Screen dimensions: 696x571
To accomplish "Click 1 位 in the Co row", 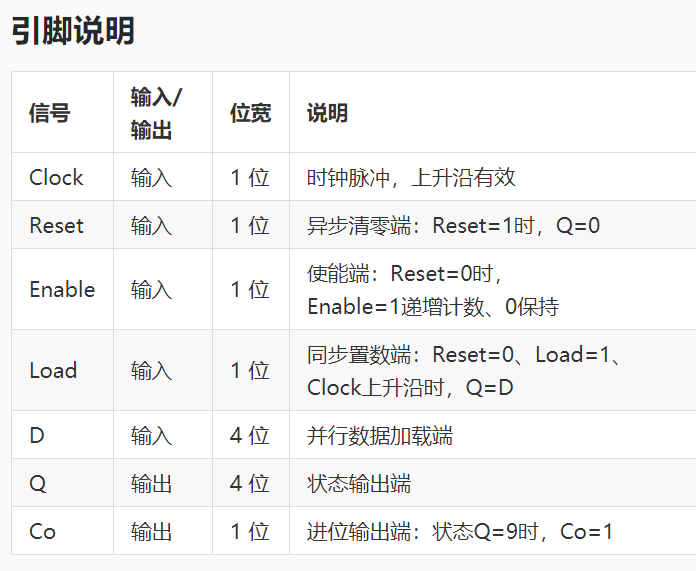I will [x=250, y=531].
